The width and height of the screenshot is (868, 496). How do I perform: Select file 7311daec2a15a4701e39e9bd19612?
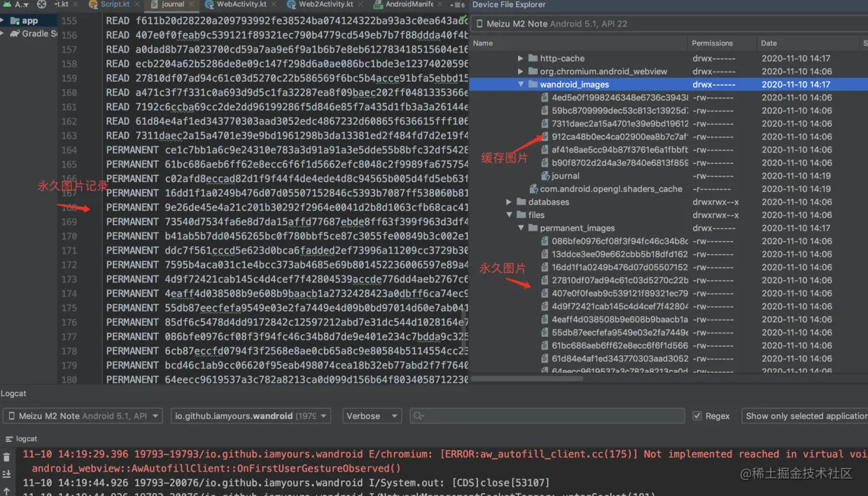[619, 124]
